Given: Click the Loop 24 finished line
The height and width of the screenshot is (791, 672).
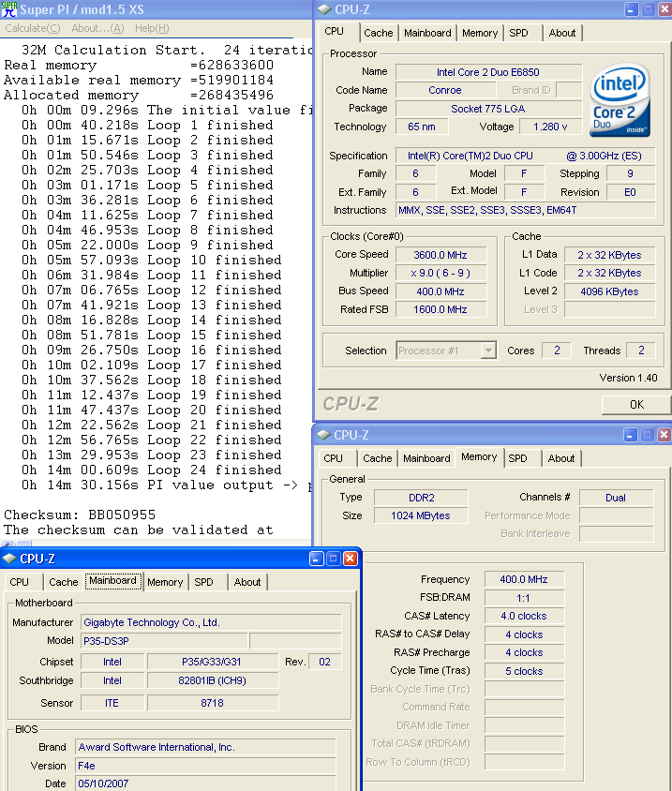Looking at the screenshot, I should [x=151, y=470].
